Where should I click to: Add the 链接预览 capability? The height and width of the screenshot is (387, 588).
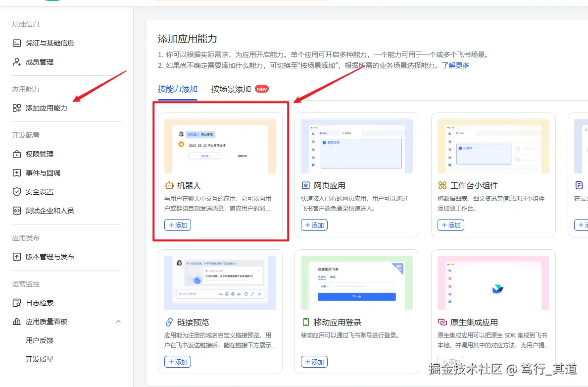[177, 362]
